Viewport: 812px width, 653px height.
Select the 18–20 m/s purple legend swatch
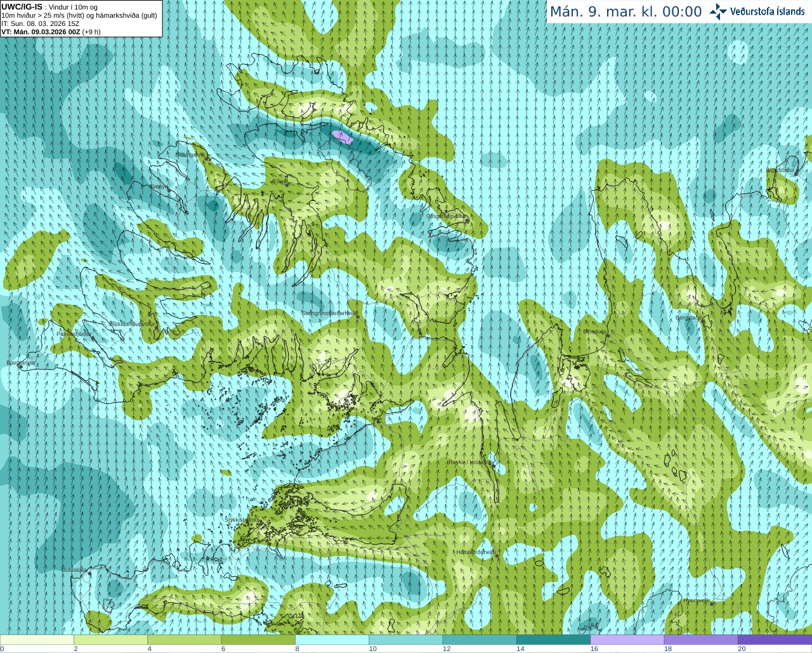point(701,640)
